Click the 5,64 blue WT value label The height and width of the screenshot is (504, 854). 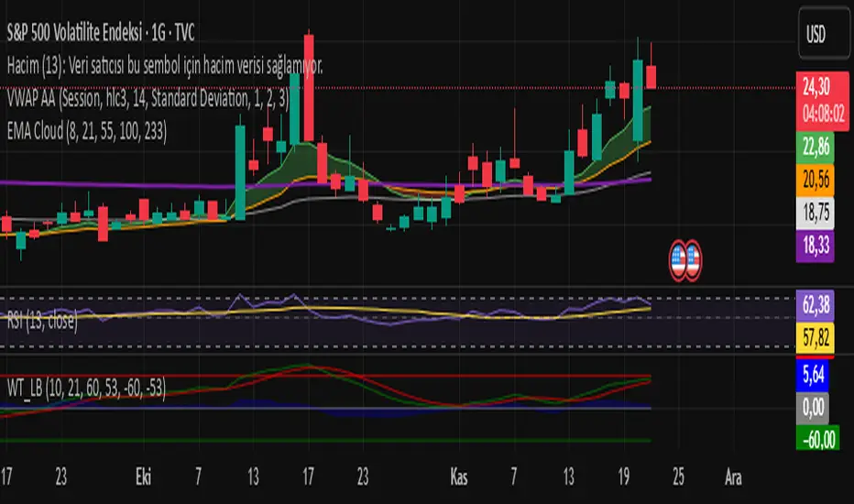(813, 375)
